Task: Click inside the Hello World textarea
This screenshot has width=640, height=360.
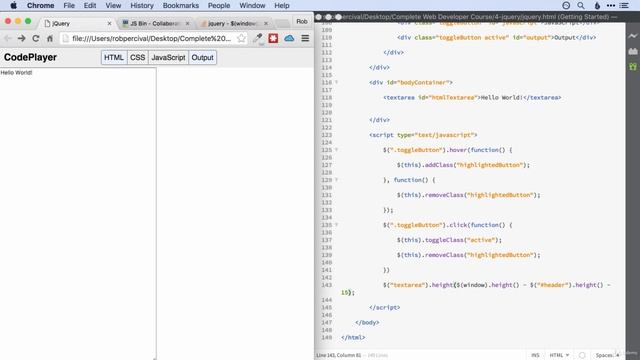Action: pos(78,213)
